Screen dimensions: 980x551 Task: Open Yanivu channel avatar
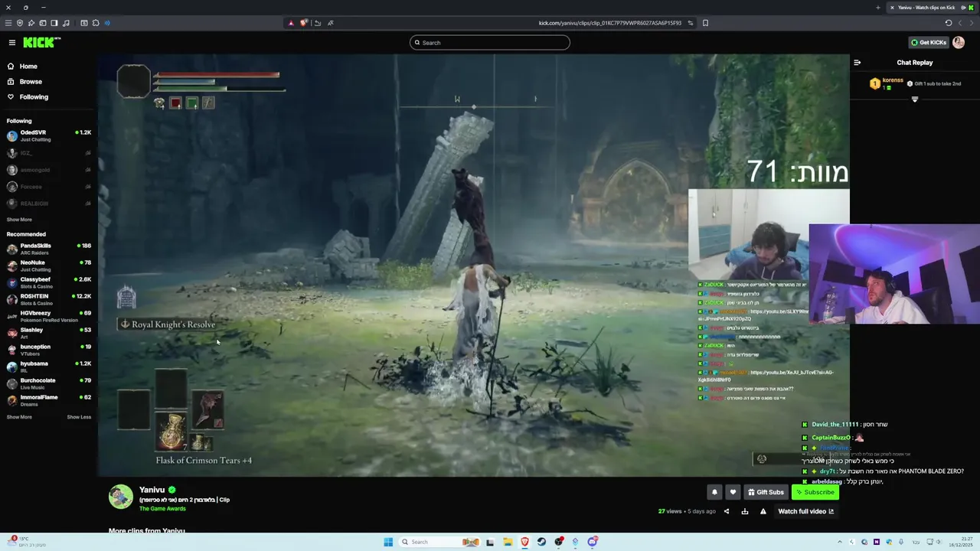(121, 497)
